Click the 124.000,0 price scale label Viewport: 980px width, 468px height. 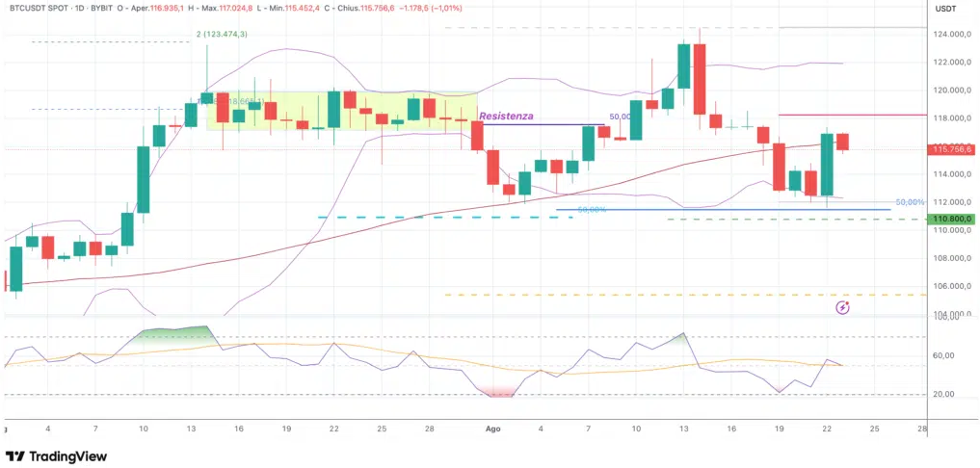point(952,34)
